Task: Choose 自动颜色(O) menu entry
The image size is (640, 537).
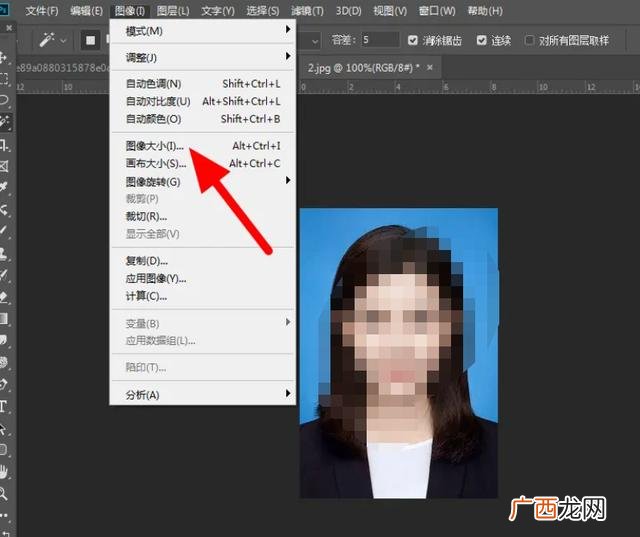Action: [203, 119]
